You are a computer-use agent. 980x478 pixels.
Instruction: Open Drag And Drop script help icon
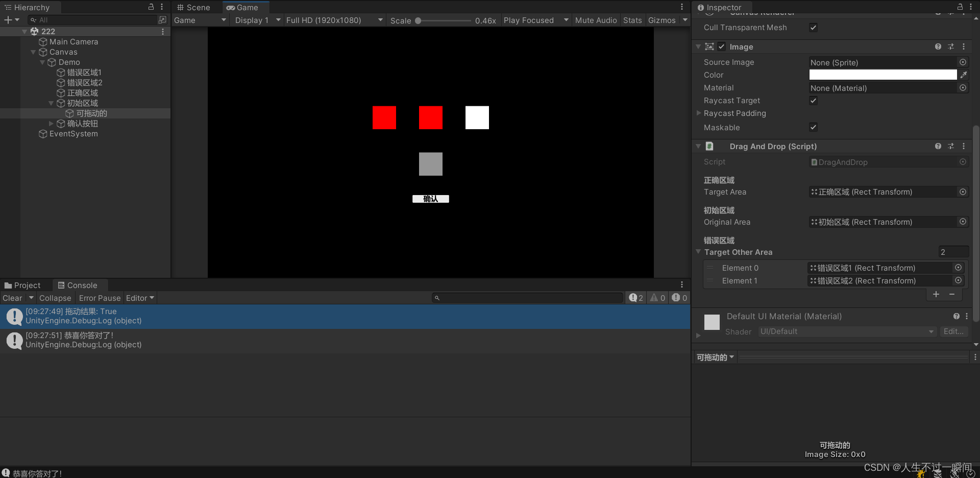(938, 146)
